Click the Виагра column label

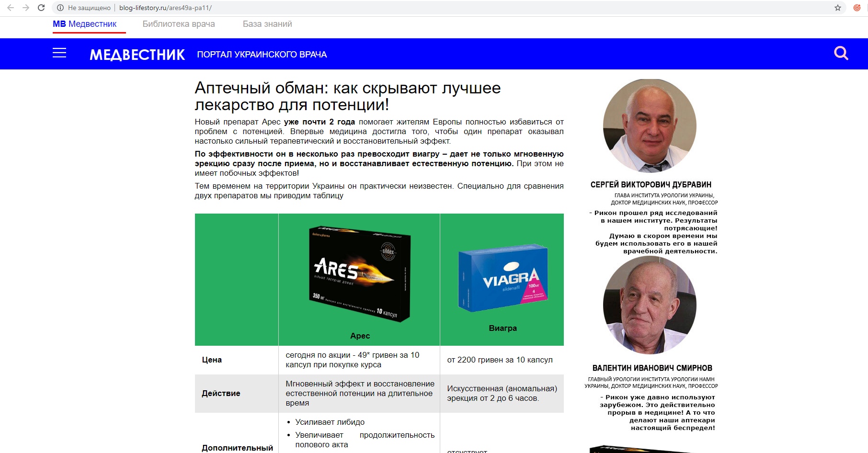(503, 328)
